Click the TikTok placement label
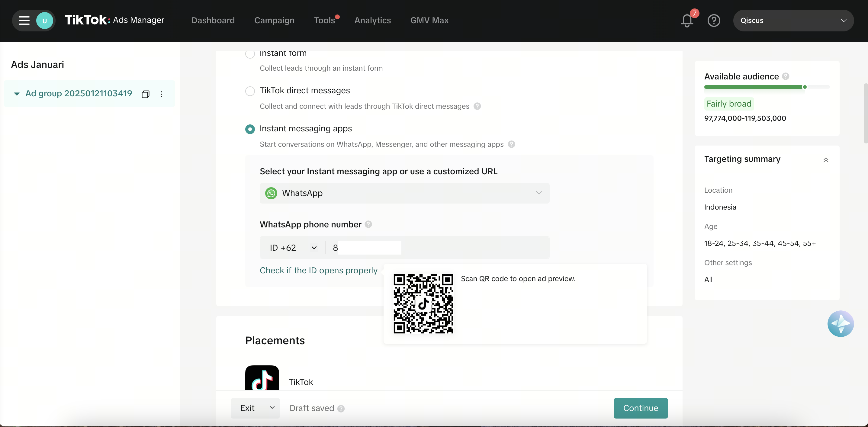868x427 pixels. (x=301, y=382)
